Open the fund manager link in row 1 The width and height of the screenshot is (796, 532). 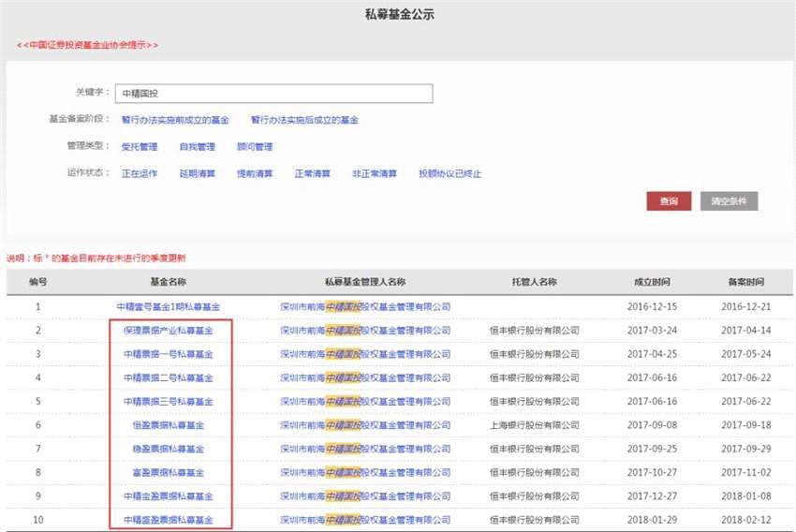pos(365,306)
